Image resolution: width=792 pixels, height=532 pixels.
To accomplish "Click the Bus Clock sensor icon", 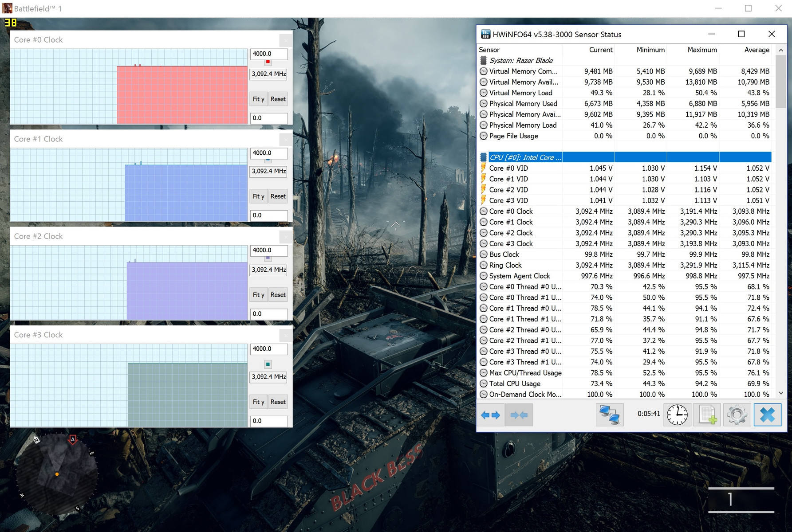I will click(x=484, y=254).
